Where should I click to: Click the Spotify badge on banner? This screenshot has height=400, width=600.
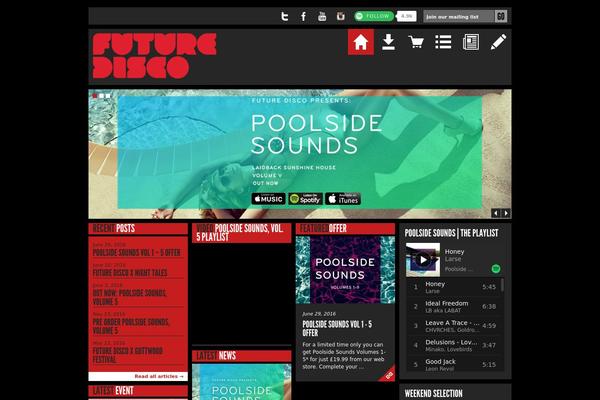point(305,199)
